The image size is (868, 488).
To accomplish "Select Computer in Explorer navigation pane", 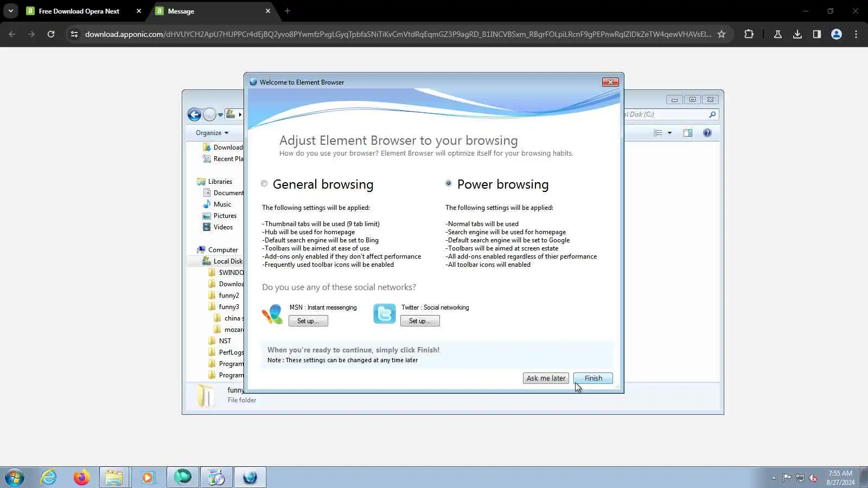I will [218, 250].
